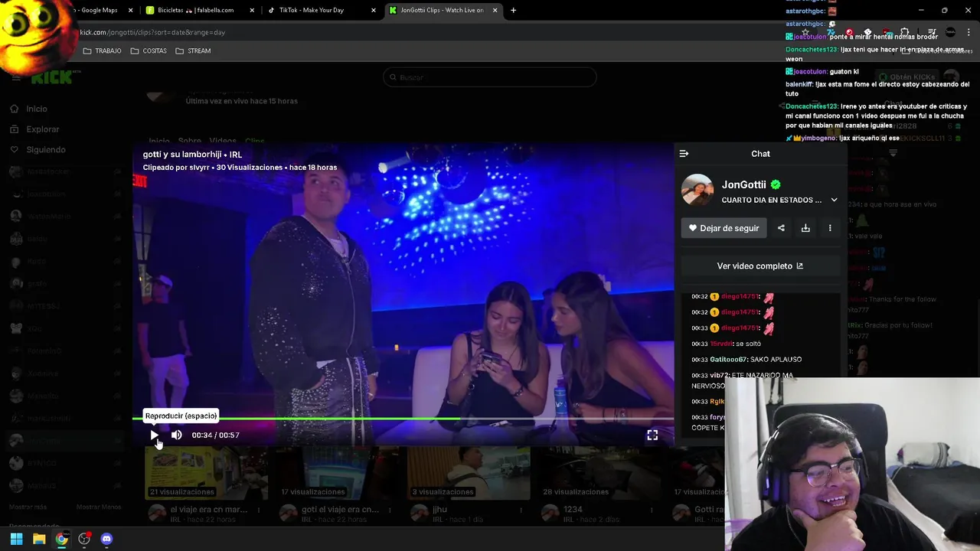Click the kick.com address bar URL
The image size is (980, 551).
[x=152, y=32]
